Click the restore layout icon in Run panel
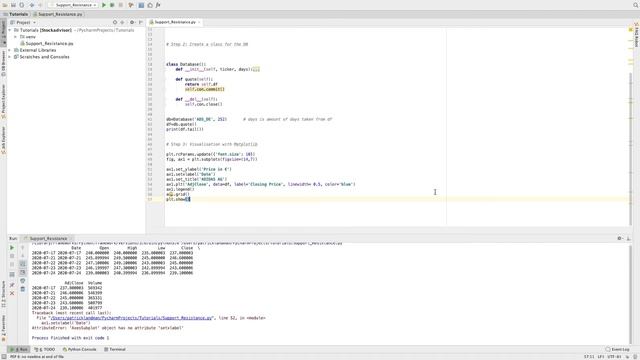Viewport: 640px width, 360px height. point(12,275)
